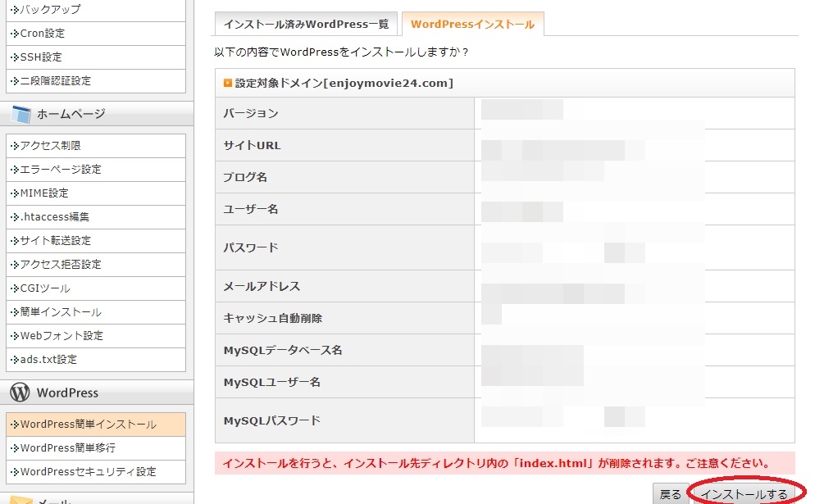Select ads.txt設定 sidebar link
Viewport: 815px width, 504px height.
coord(48,360)
